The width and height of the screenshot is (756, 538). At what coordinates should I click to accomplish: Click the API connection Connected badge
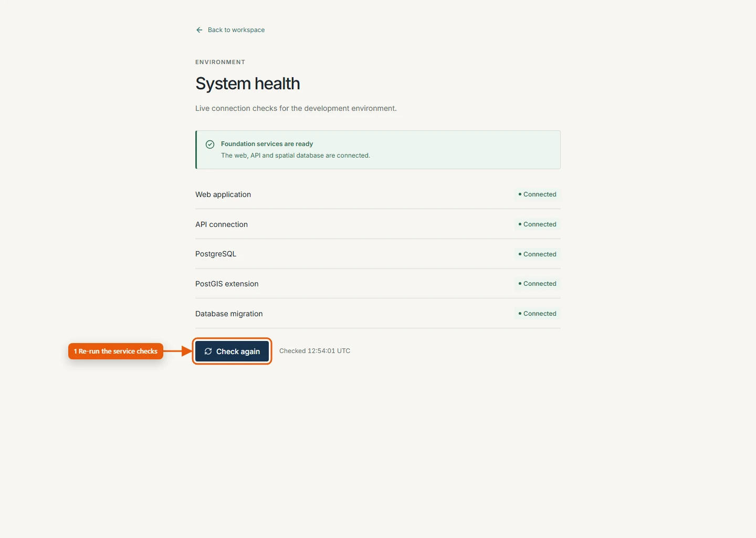coord(537,224)
